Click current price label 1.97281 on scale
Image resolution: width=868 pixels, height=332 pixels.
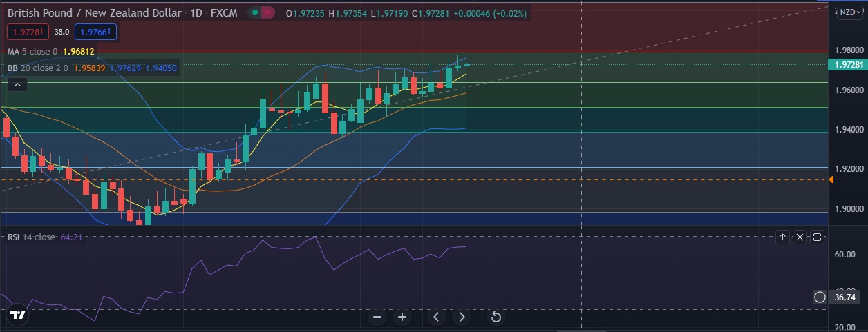tap(847, 65)
